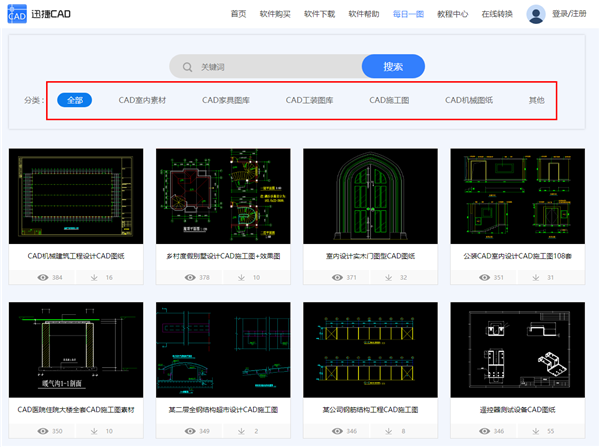
Task: Select the 全部 category filter
Action: pyautogui.click(x=74, y=100)
